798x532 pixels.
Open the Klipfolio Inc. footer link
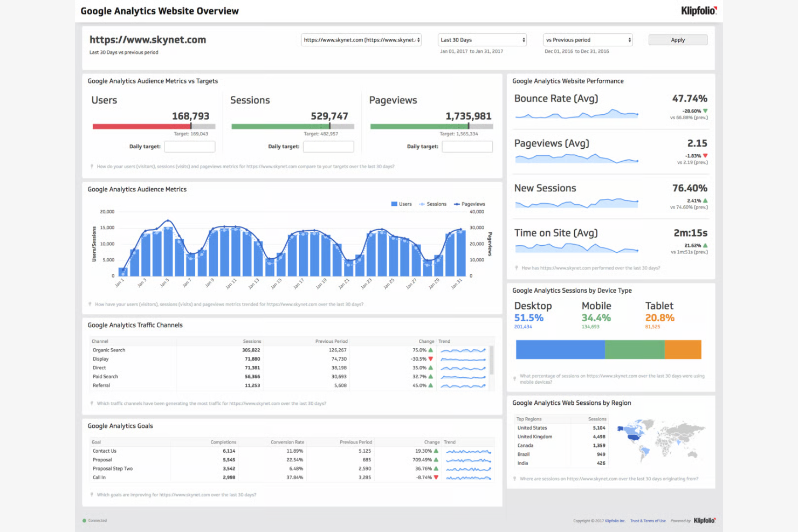click(x=615, y=521)
